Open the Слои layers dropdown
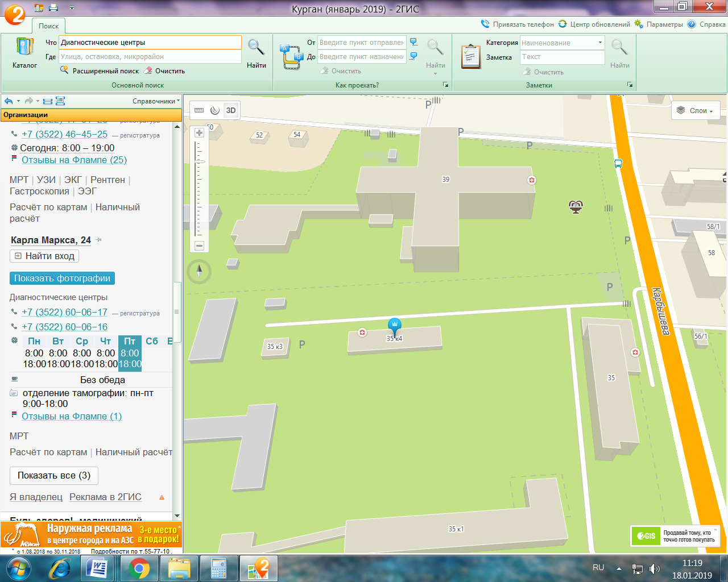 point(696,111)
